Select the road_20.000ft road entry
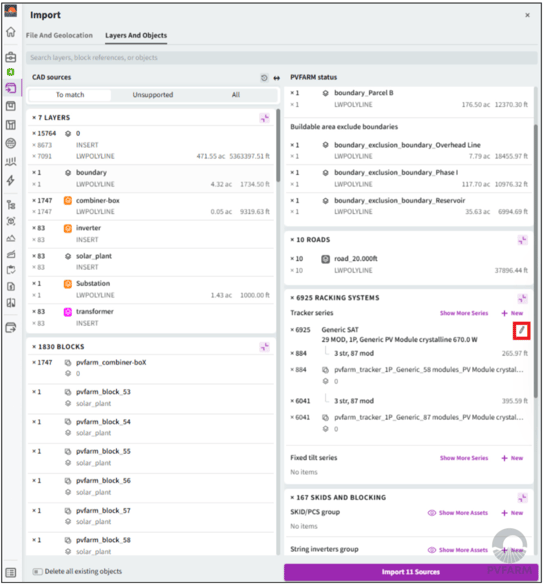 coord(408,264)
